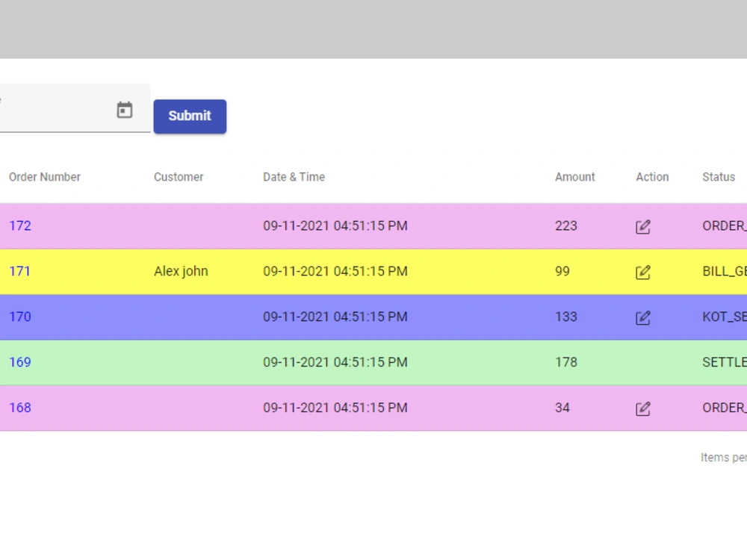Viewport: 747px width, 560px height.
Task: Click the Date & Time column header
Action: pos(294,177)
